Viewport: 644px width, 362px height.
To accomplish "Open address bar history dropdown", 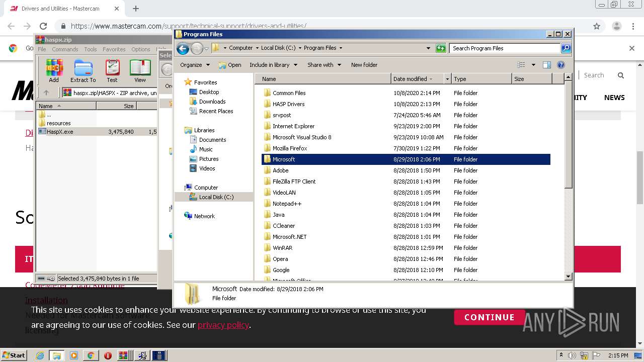I will point(428,48).
